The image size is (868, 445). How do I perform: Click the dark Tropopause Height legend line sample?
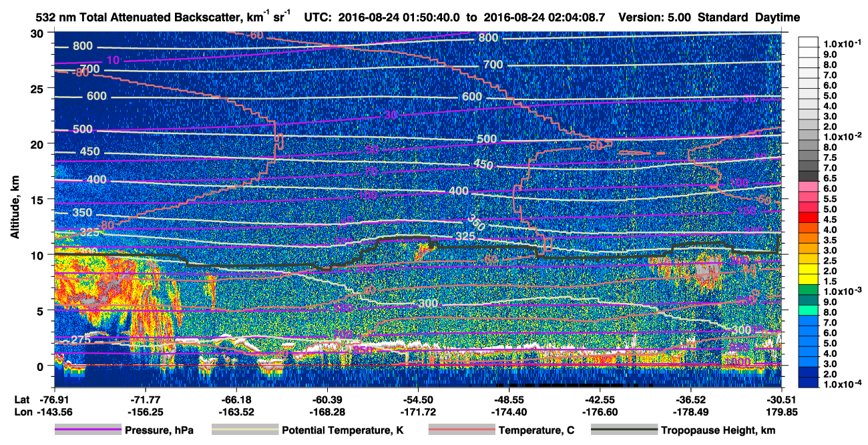click(624, 430)
